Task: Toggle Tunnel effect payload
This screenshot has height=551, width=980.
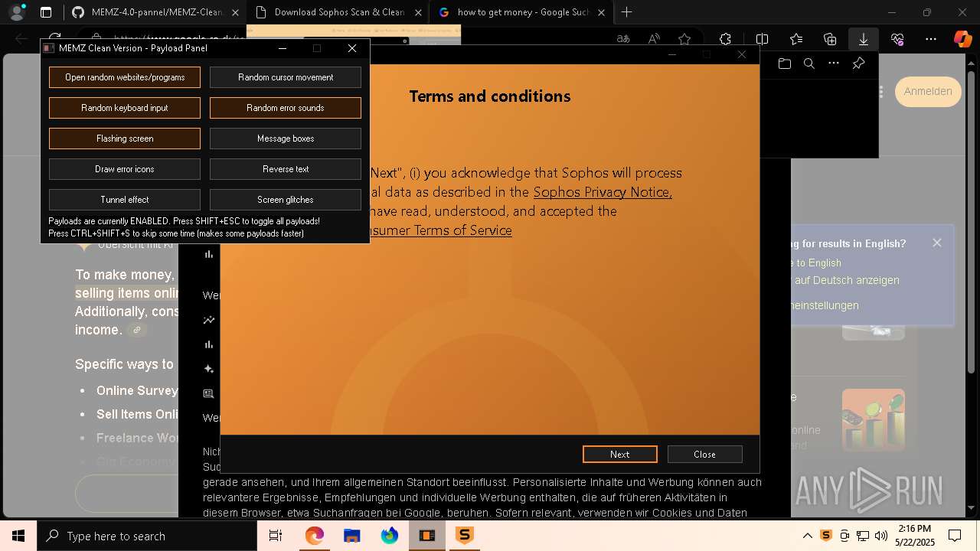Action: point(125,200)
